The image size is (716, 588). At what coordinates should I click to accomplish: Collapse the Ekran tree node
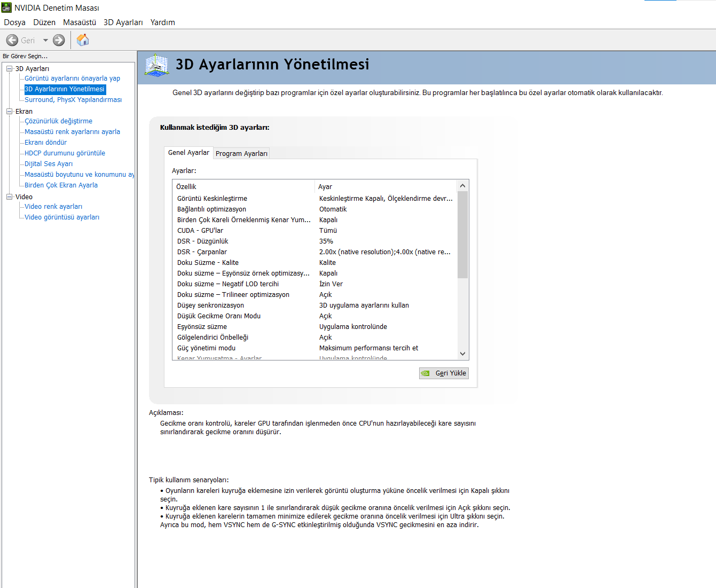(9, 111)
